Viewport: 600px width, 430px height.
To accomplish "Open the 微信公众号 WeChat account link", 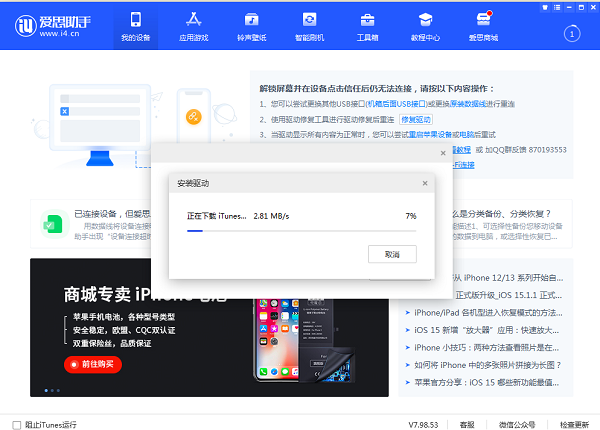I will pos(518,424).
